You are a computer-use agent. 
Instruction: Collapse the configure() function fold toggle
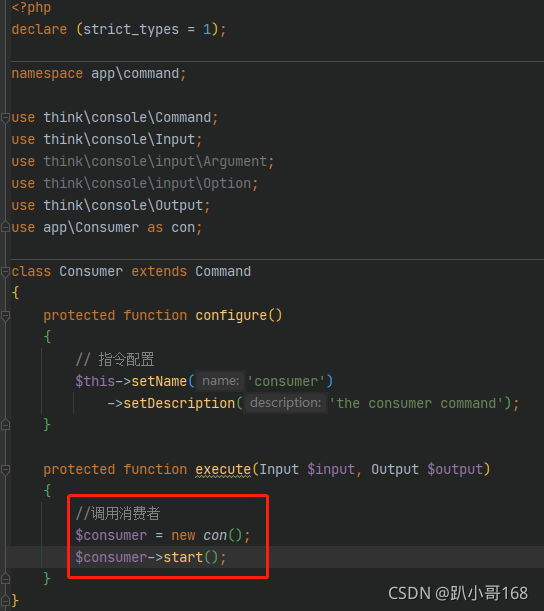point(5,316)
